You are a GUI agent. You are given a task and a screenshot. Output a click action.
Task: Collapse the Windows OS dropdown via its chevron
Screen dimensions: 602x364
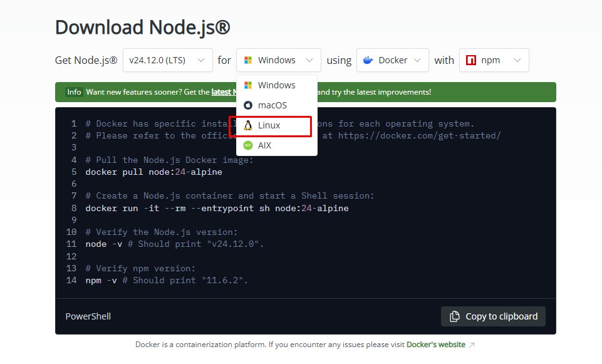pyautogui.click(x=309, y=60)
